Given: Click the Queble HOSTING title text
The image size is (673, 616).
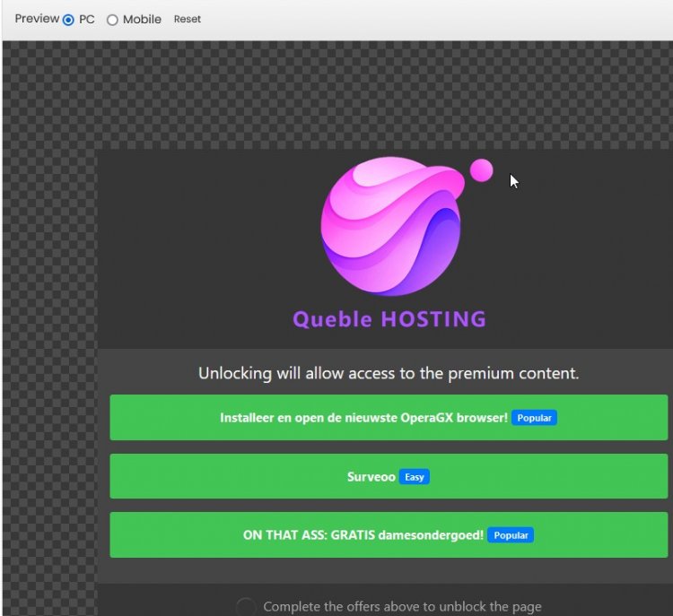Looking at the screenshot, I should pyautogui.click(x=389, y=319).
